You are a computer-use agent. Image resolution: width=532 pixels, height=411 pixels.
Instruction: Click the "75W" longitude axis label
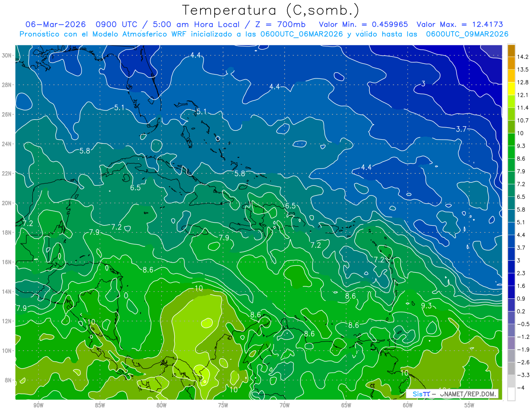[x=223, y=405]
